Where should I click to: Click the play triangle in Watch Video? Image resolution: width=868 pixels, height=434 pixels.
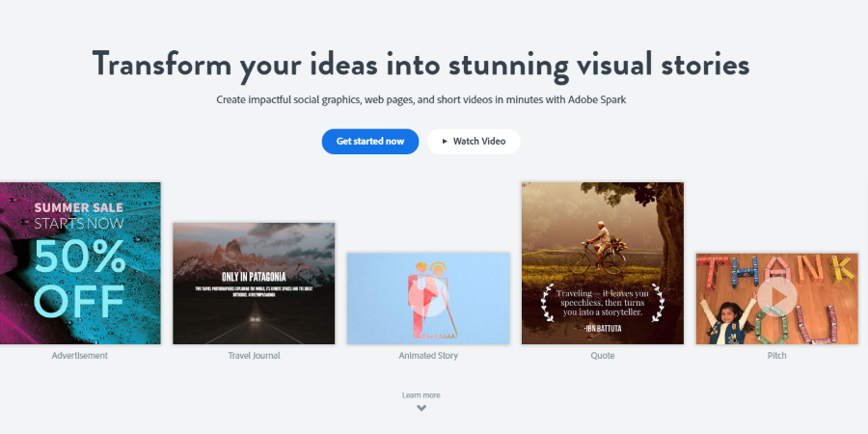[x=445, y=141]
